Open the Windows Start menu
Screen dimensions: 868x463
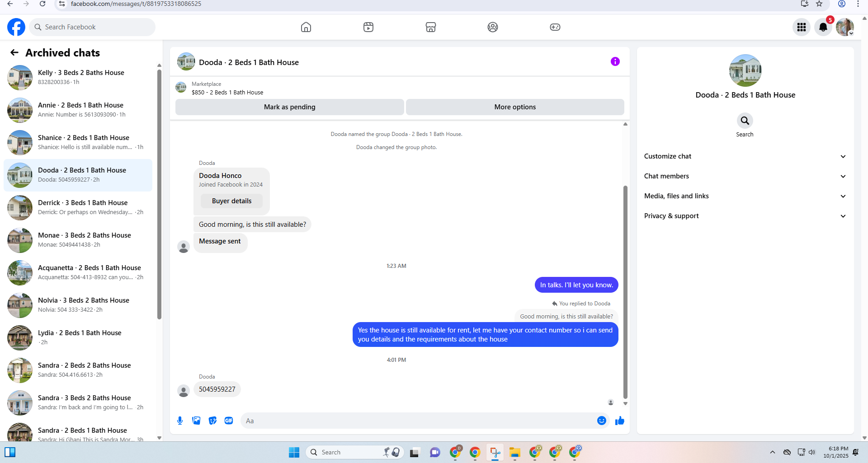click(x=294, y=452)
